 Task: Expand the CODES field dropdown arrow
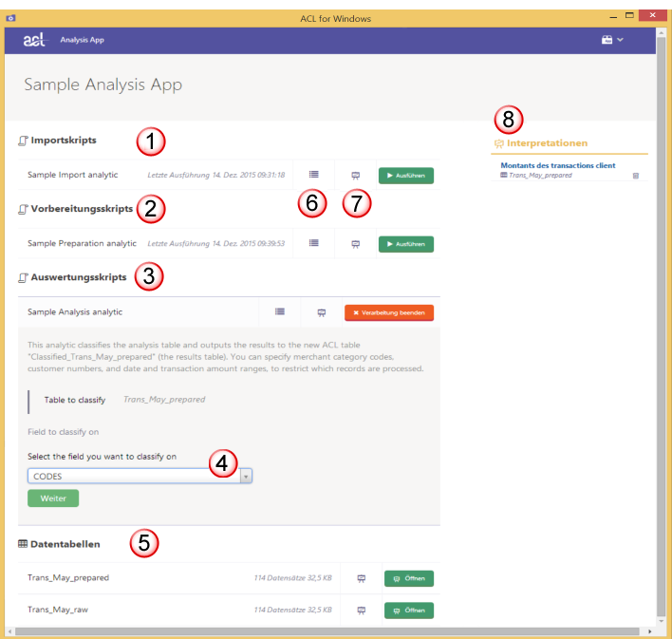click(x=246, y=476)
